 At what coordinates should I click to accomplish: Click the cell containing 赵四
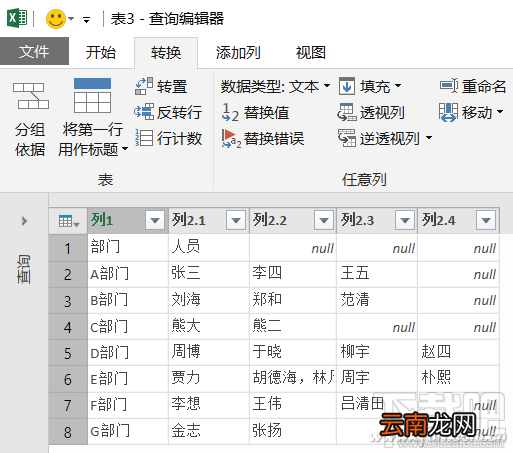(x=458, y=353)
